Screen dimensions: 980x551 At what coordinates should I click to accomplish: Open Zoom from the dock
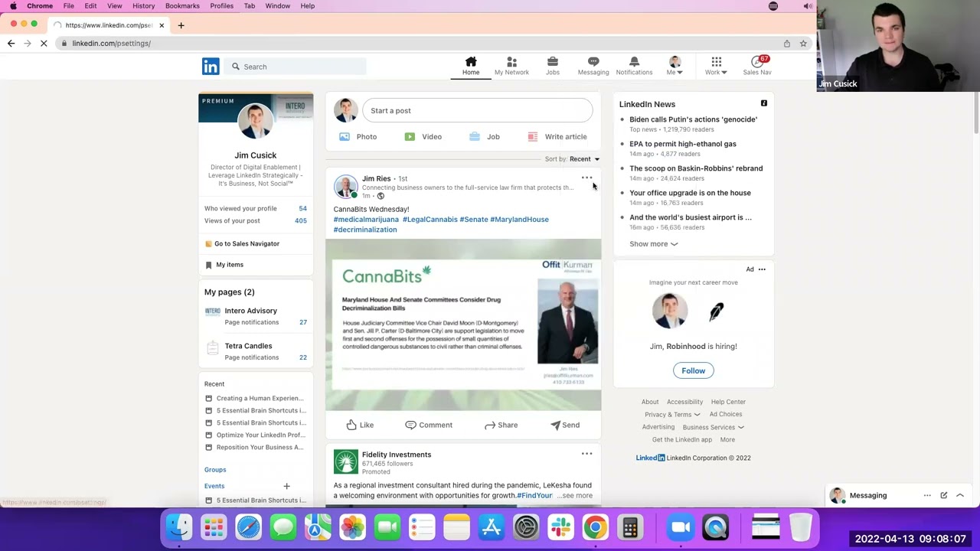coord(681,527)
